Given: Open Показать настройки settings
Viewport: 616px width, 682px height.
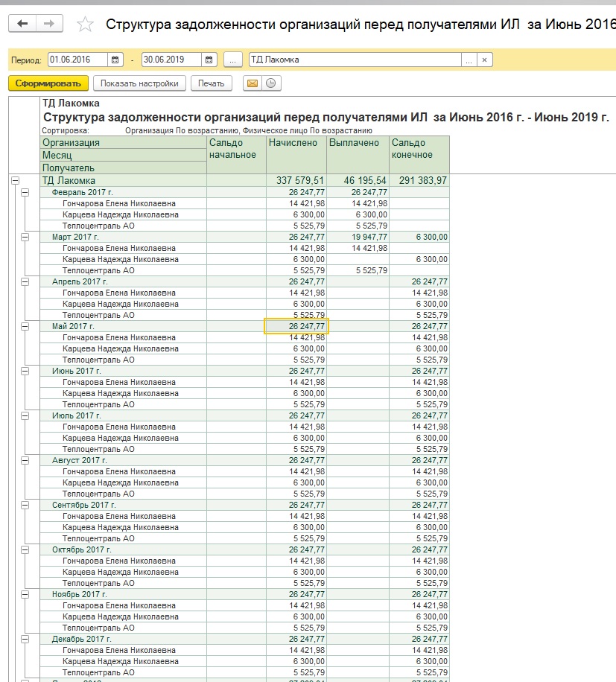Looking at the screenshot, I should pos(139,83).
